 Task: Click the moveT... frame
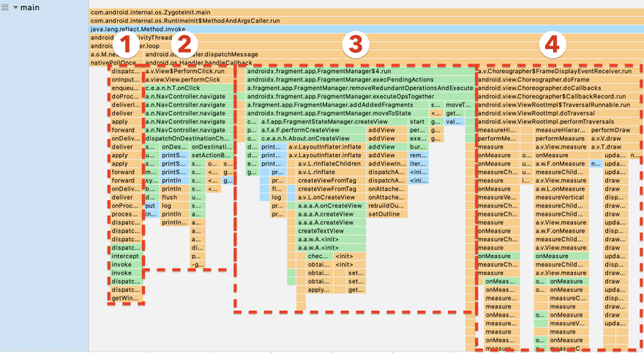tap(459, 105)
